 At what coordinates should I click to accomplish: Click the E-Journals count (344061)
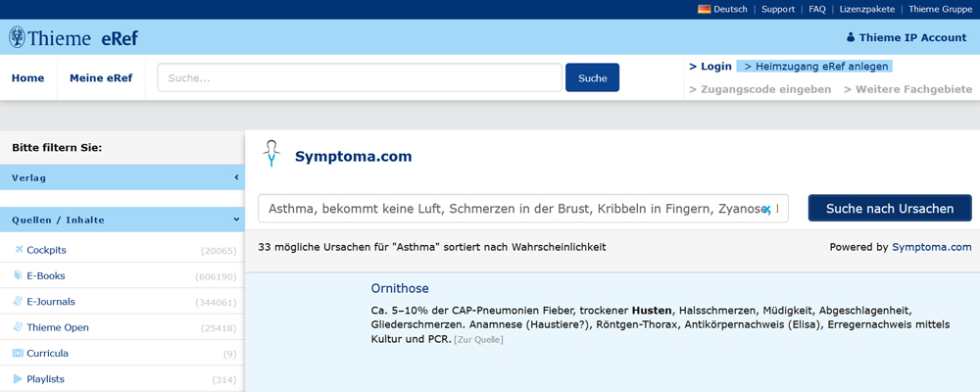point(216,302)
